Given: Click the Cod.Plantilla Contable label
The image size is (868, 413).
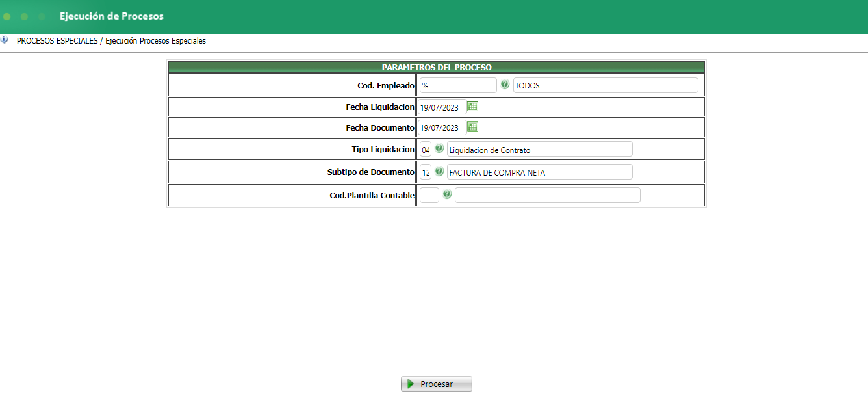Looking at the screenshot, I should point(372,195).
